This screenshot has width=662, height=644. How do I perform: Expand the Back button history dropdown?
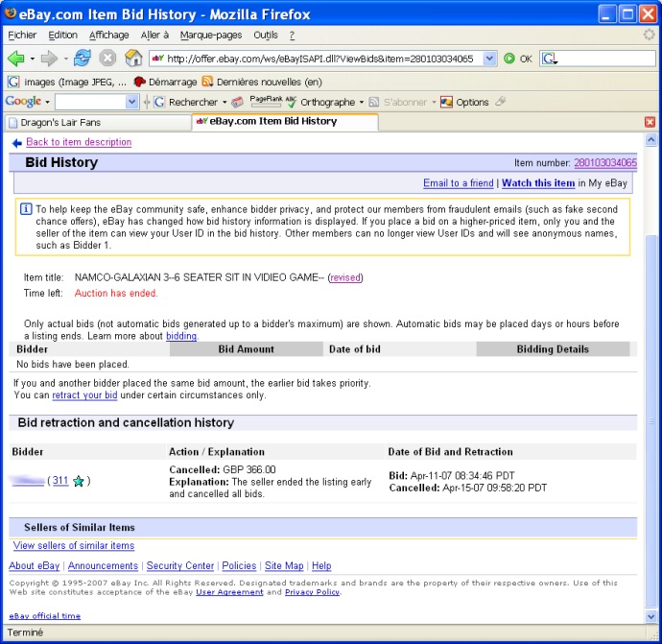[x=32, y=59]
